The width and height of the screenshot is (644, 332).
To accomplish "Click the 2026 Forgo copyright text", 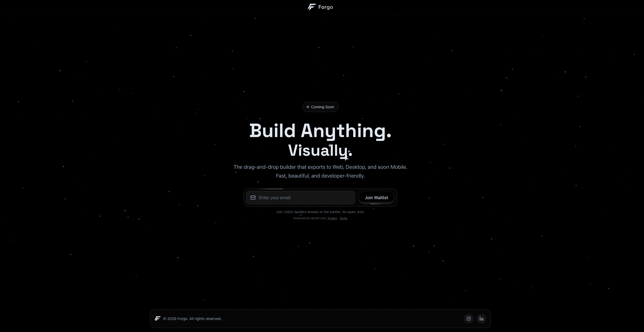I will (x=192, y=319).
